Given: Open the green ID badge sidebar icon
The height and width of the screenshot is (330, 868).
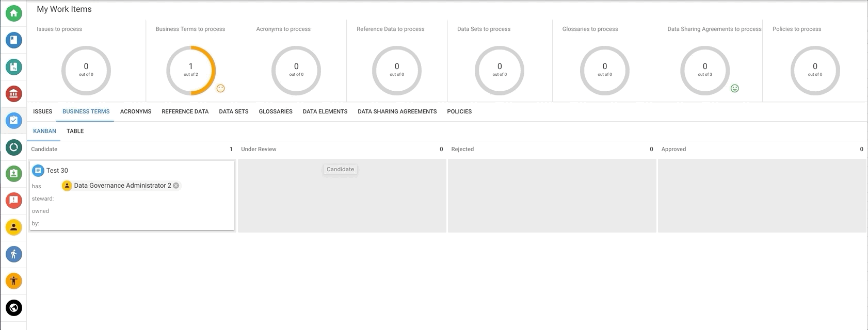Looking at the screenshot, I should (14, 174).
